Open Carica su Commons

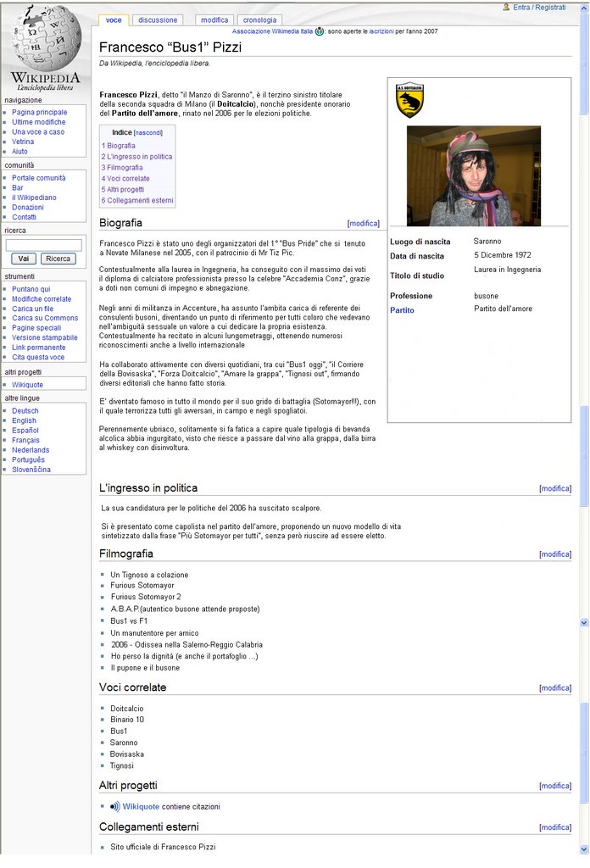pos(45,318)
